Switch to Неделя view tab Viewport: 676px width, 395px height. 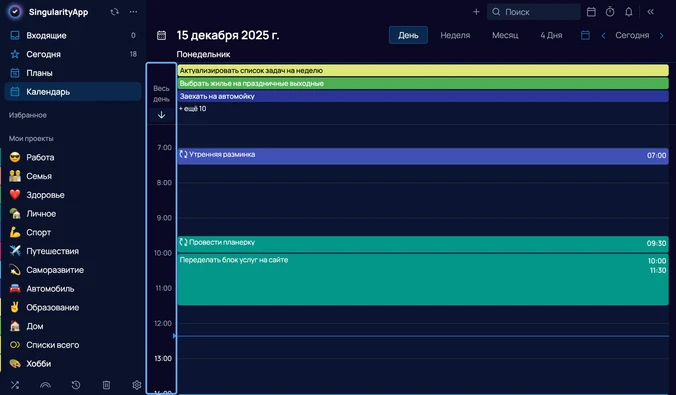pyautogui.click(x=455, y=35)
